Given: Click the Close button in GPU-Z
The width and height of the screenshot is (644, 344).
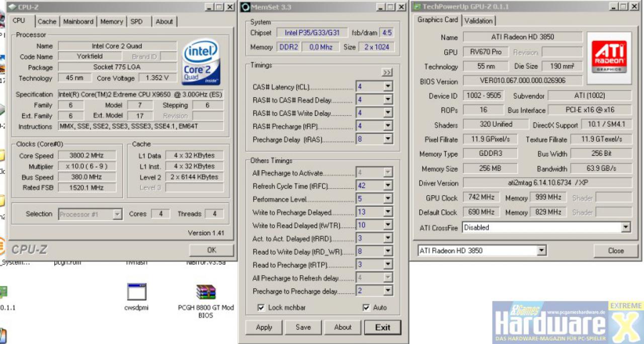Looking at the screenshot, I should tap(616, 250).
